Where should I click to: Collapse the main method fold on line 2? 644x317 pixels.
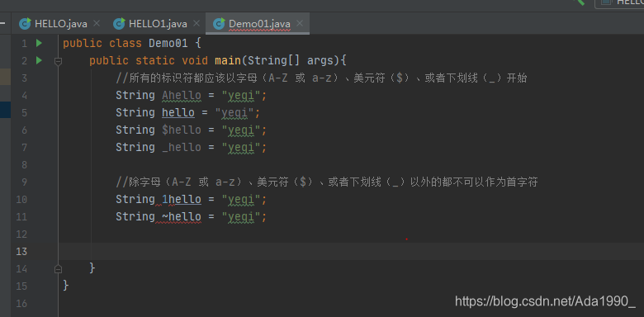click(58, 61)
